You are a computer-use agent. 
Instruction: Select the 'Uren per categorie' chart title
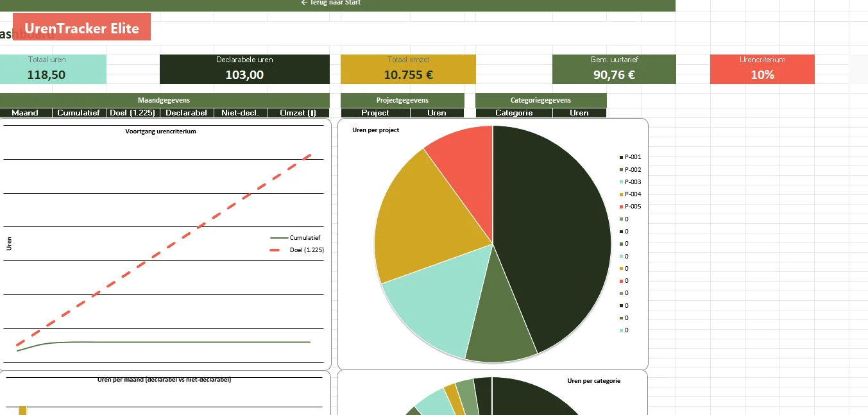point(593,381)
